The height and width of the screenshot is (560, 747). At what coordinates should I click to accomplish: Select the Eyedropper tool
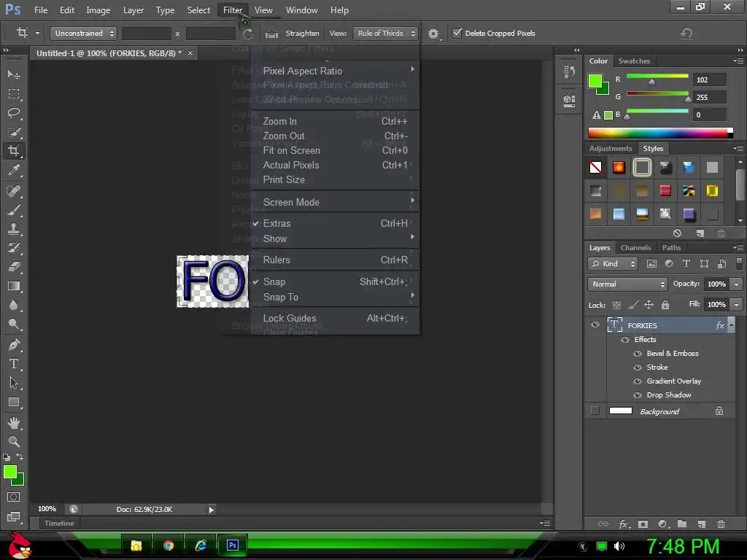point(14,170)
